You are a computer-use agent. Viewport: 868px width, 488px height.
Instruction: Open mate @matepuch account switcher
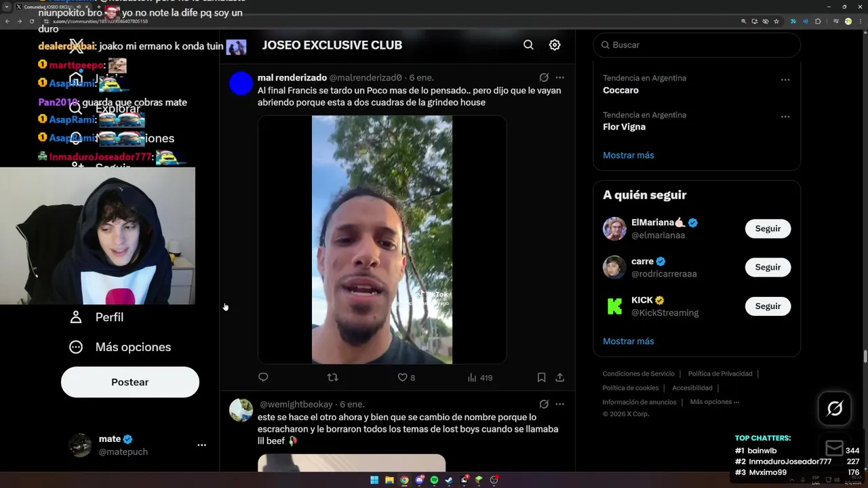(x=137, y=445)
